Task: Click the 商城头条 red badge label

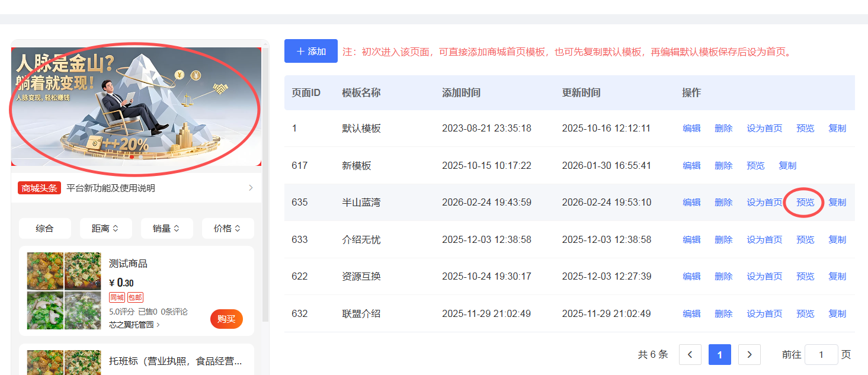Action: coord(40,188)
